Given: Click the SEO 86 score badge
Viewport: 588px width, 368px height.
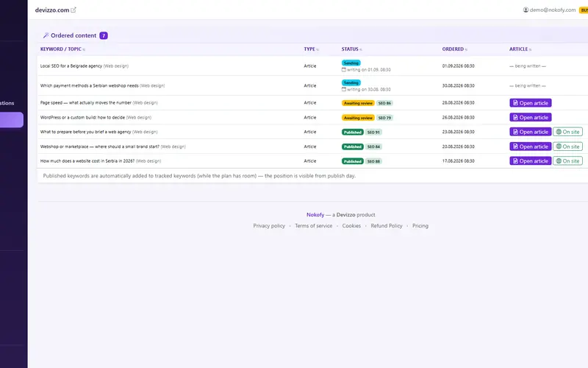Looking at the screenshot, I should [x=384, y=103].
